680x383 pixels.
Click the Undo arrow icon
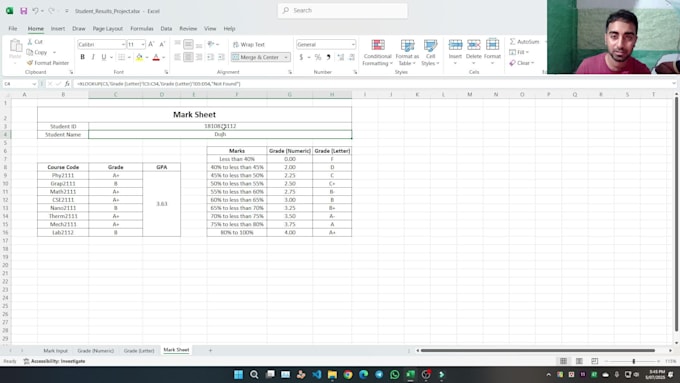point(35,11)
